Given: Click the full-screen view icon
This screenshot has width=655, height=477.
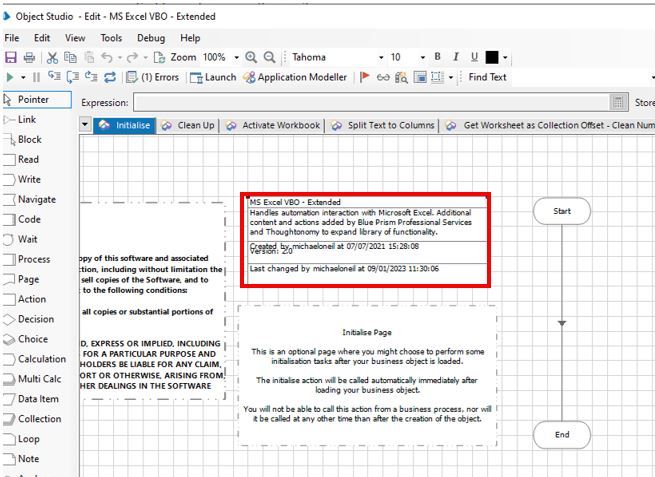Looking at the screenshot, I should 420,77.
